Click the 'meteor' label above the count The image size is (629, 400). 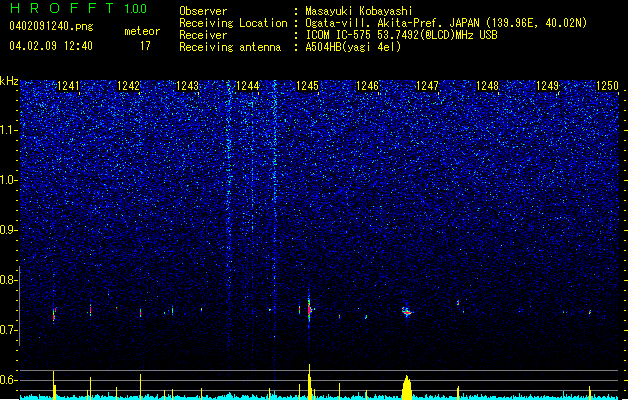[142, 31]
